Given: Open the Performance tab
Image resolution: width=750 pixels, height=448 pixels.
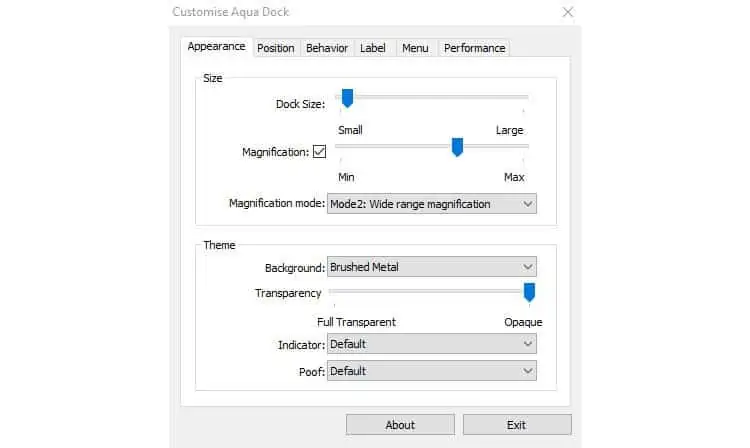Looking at the screenshot, I should [474, 48].
